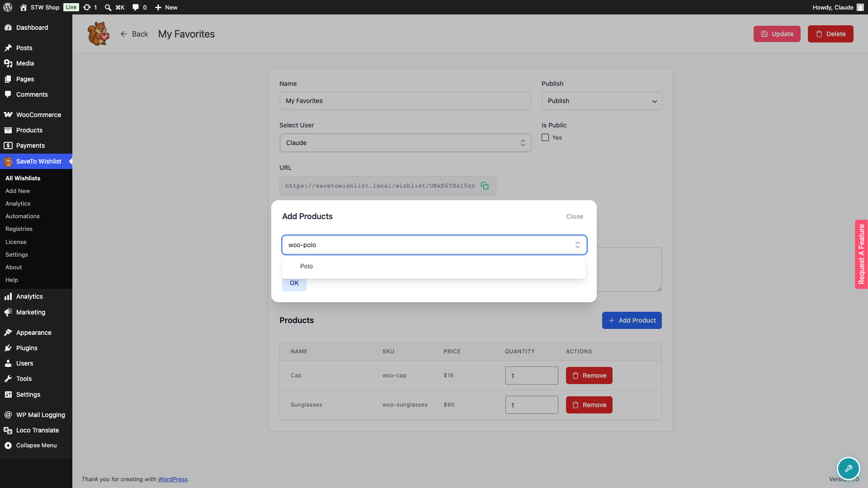Focus the Cap quantity field
Screen dimensions: 868x488
coord(532,375)
